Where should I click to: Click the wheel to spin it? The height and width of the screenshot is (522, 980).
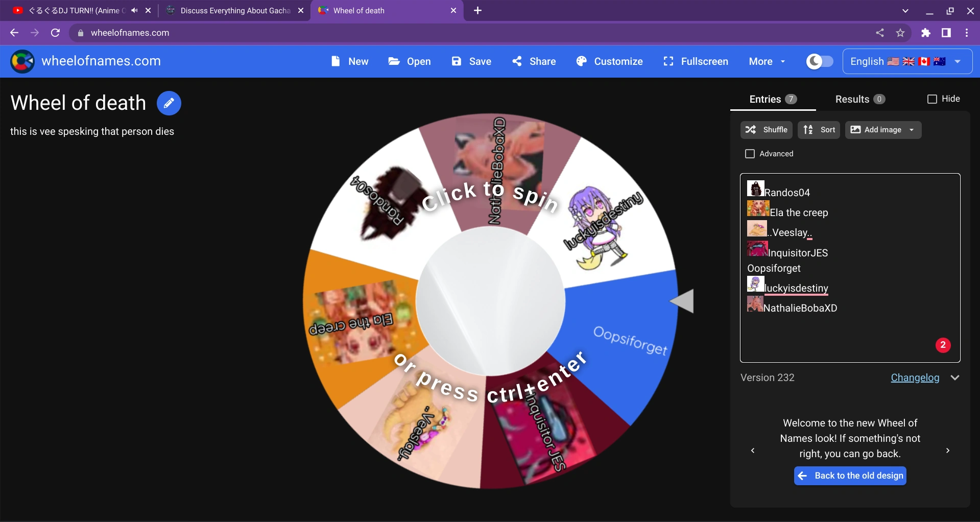coord(490,301)
